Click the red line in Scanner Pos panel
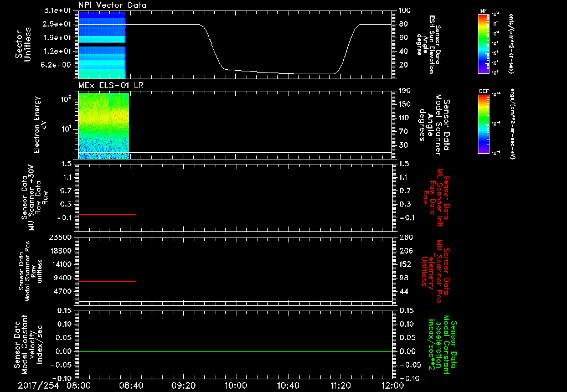The image size is (567, 392). click(x=107, y=281)
